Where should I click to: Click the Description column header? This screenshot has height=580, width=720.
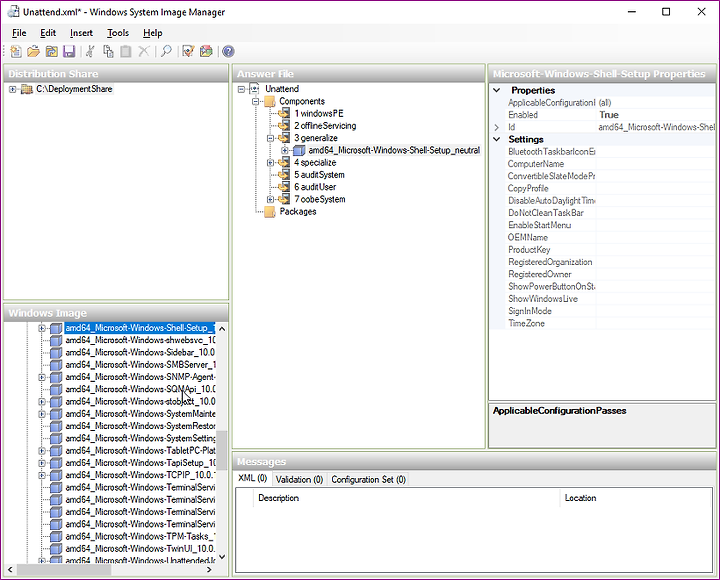(406, 498)
